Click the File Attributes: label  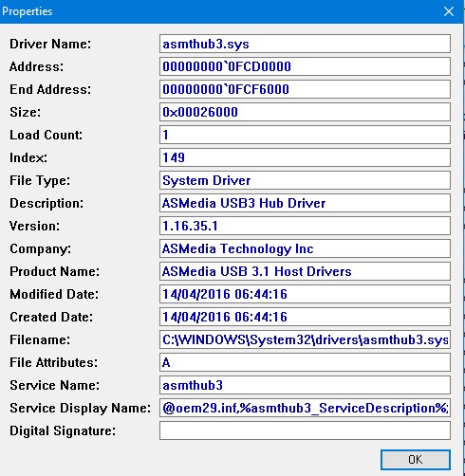[x=54, y=362]
